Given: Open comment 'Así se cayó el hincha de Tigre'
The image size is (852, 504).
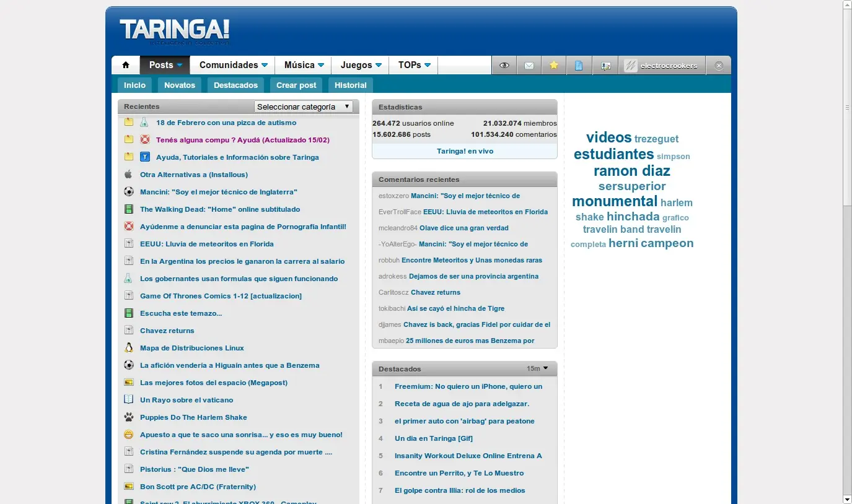Looking at the screenshot, I should click(x=456, y=308).
